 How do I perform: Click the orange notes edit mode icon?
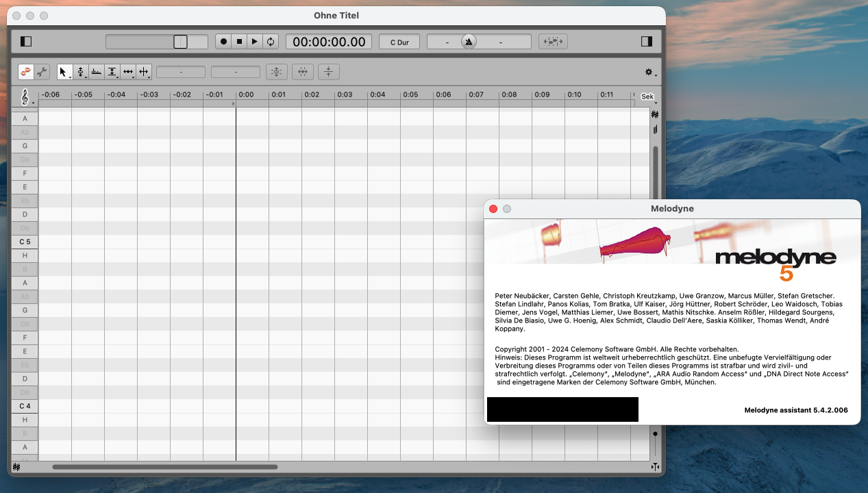click(27, 71)
